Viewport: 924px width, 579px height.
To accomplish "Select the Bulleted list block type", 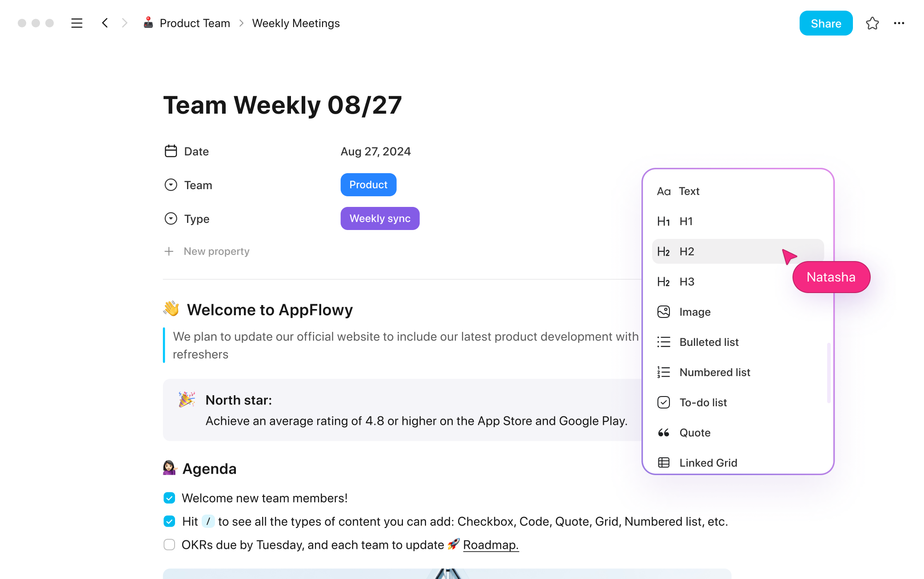I will (709, 341).
